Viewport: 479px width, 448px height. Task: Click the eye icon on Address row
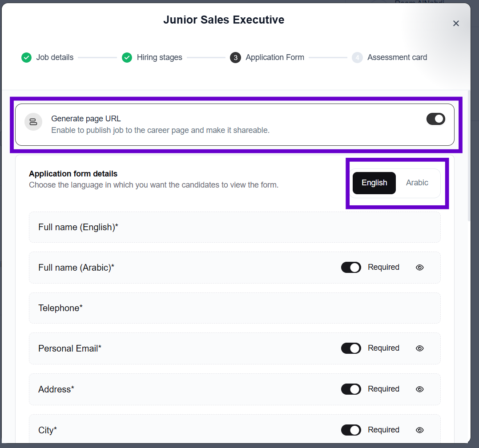coord(419,389)
